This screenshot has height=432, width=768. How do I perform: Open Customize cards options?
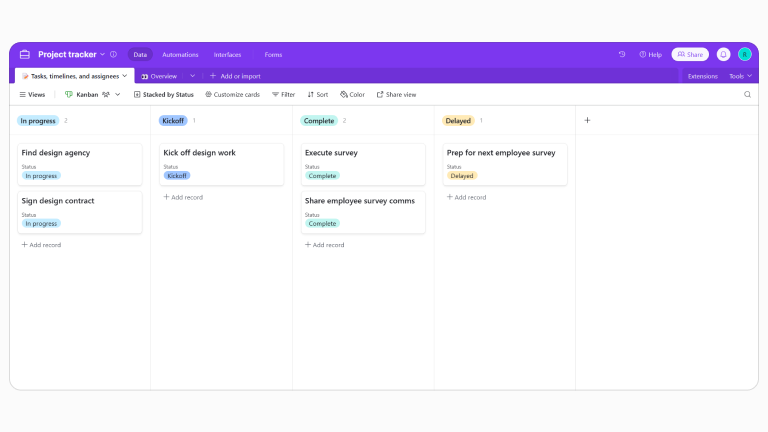pos(232,95)
